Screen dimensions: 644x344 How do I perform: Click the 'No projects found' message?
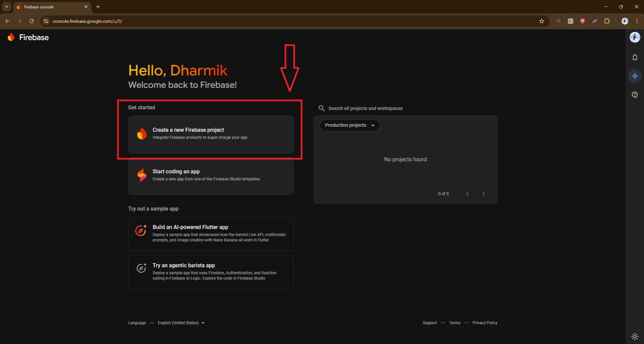[405, 160]
